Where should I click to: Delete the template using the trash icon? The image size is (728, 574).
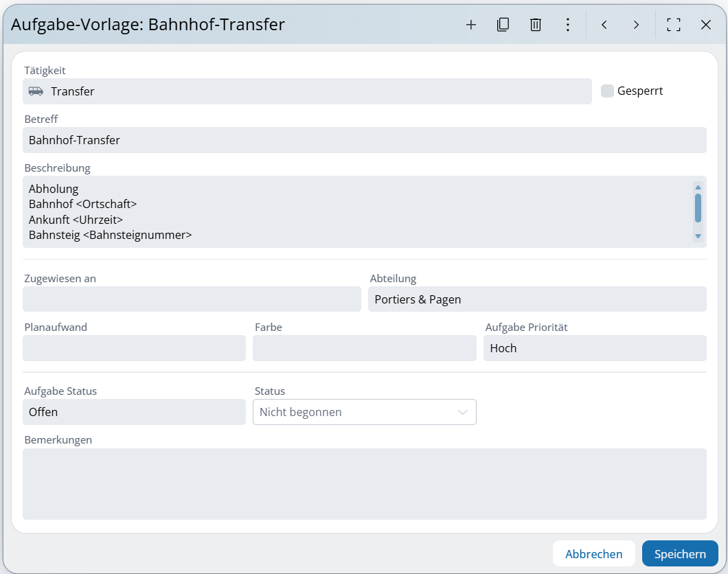[x=536, y=25]
